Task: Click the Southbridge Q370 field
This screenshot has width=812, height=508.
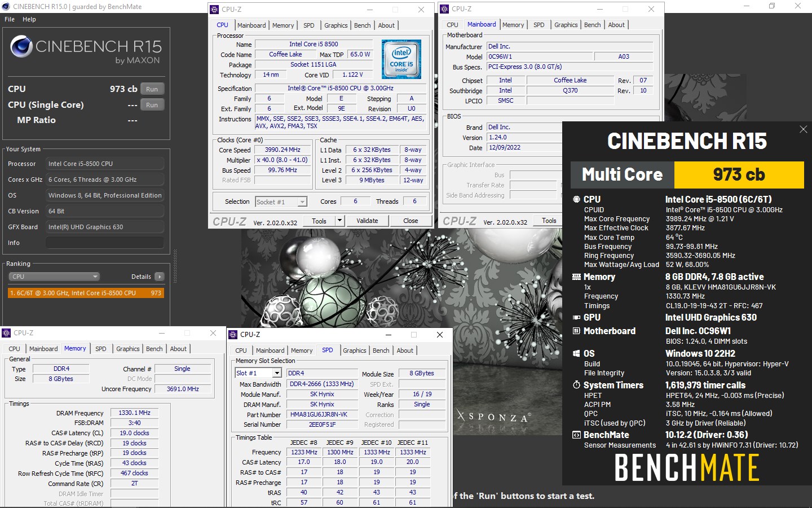Action: click(570, 90)
